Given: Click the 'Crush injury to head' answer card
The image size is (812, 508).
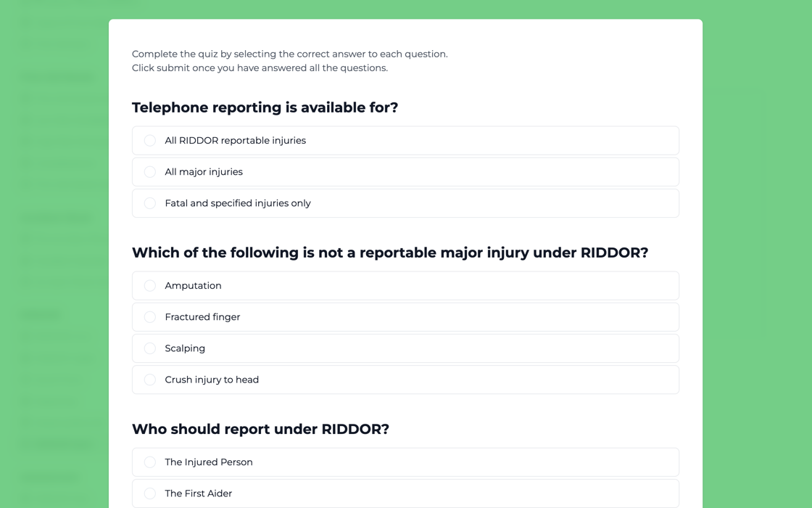Looking at the screenshot, I should click(x=405, y=379).
